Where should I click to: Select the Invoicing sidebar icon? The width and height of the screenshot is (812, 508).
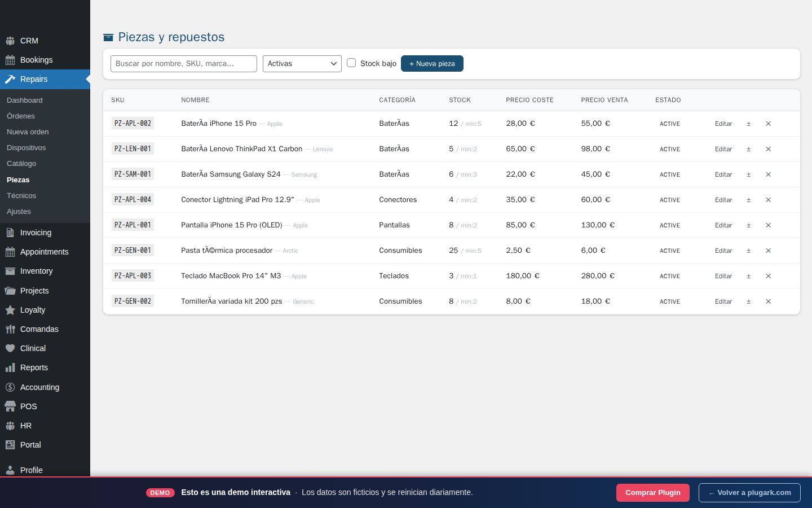pyautogui.click(x=10, y=232)
